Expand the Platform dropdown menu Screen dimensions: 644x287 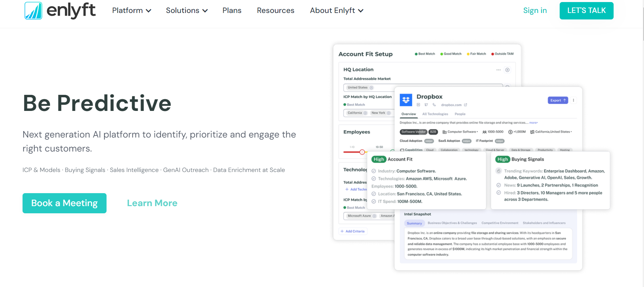point(131,11)
